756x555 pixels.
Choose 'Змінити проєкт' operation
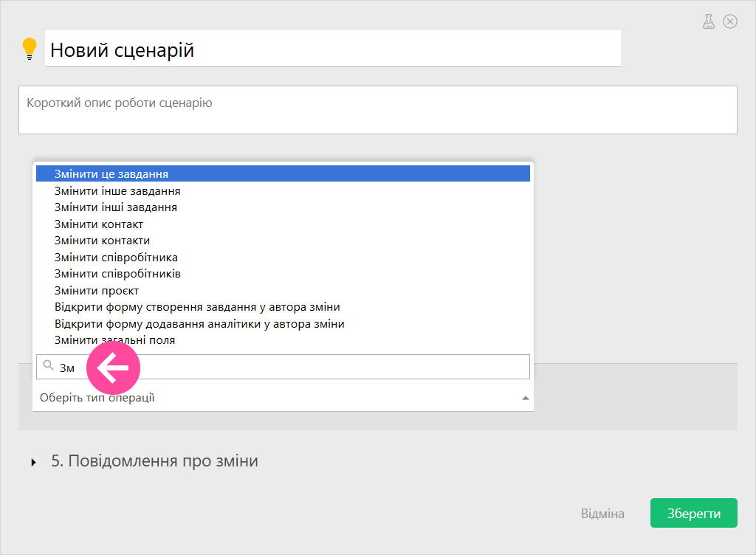[97, 291]
